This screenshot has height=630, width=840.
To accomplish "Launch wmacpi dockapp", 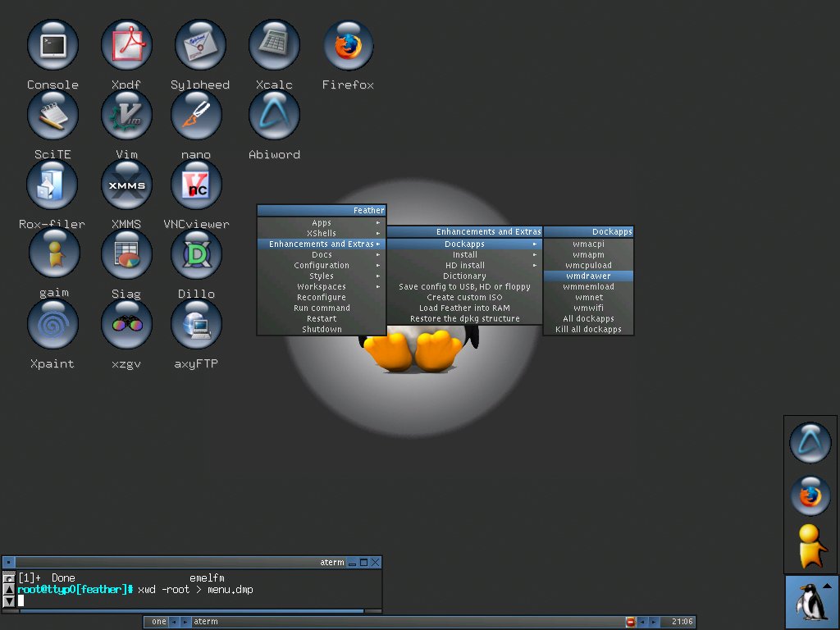I will tap(588, 244).
